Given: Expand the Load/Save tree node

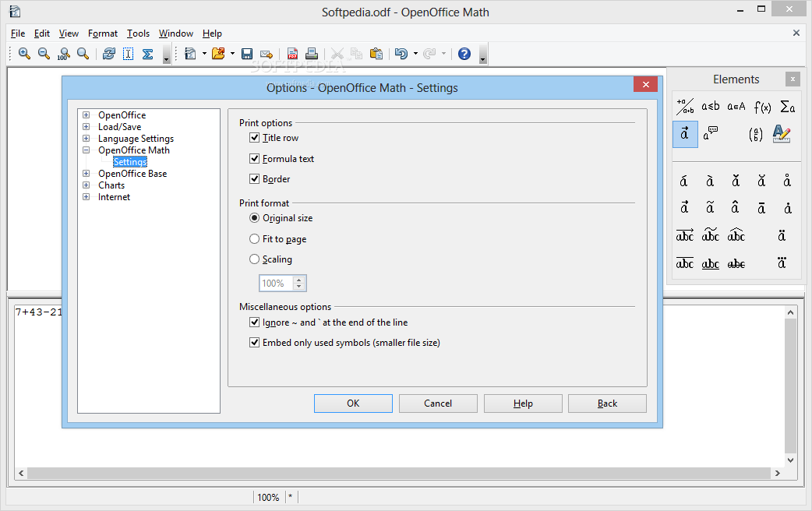Looking at the screenshot, I should pyautogui.click(x=86, y=126).
